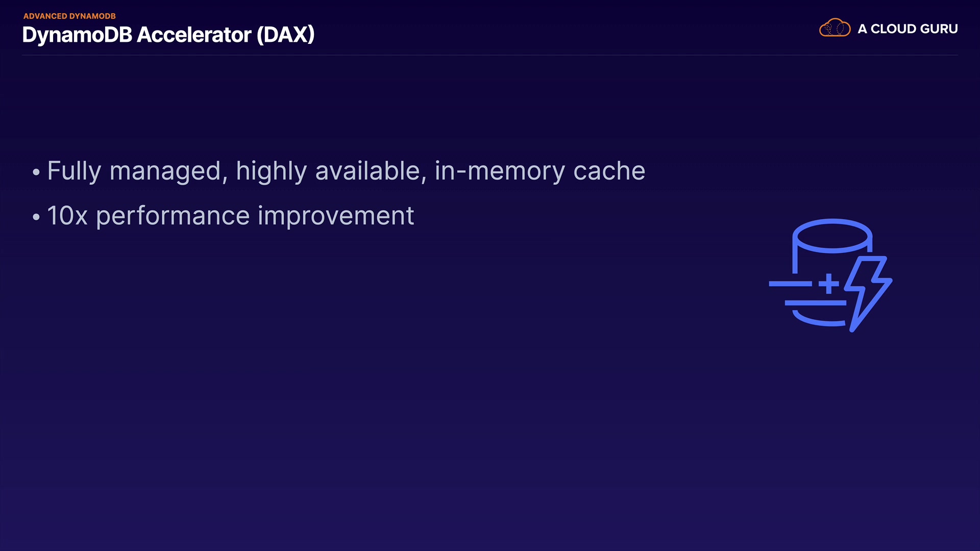Screen dimensions: 980x551
Task: Click bullet dot before 'Fully managed'
Action: (x=36, y=172)
